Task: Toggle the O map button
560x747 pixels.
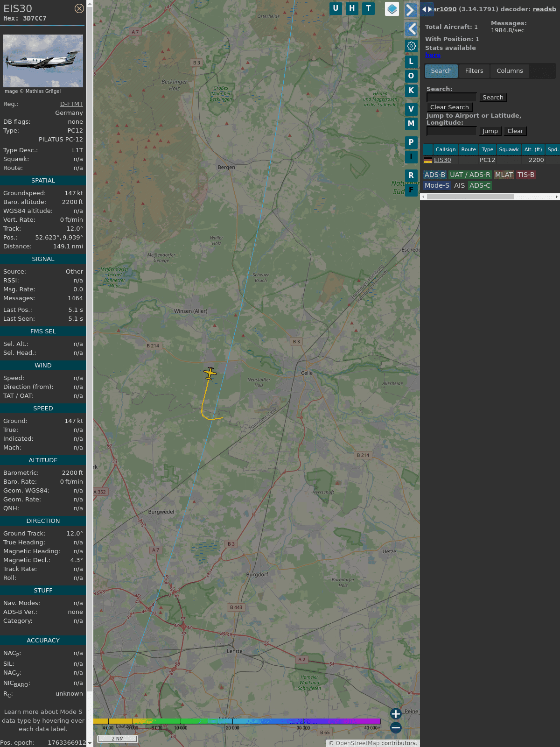Action: click(x=411, y=76)
